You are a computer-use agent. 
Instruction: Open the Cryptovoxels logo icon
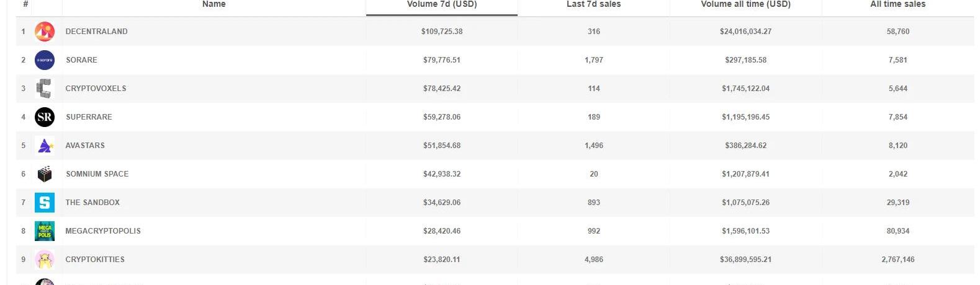point(44,89)
